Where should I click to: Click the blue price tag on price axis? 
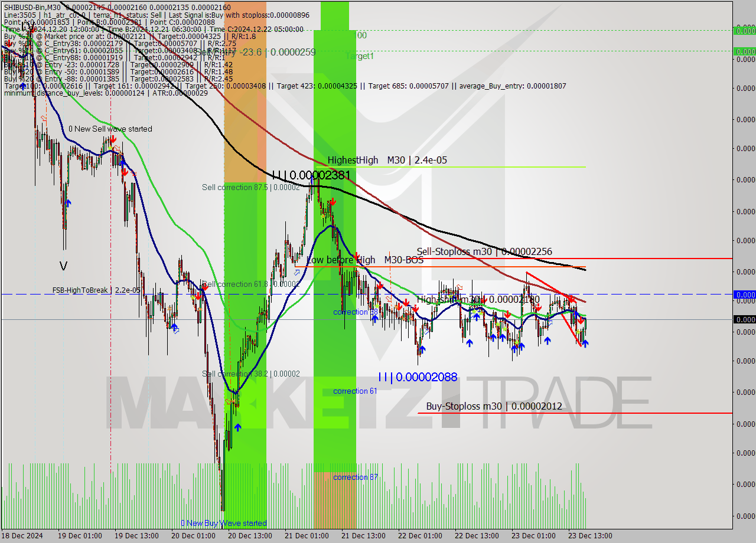[744, 294]
